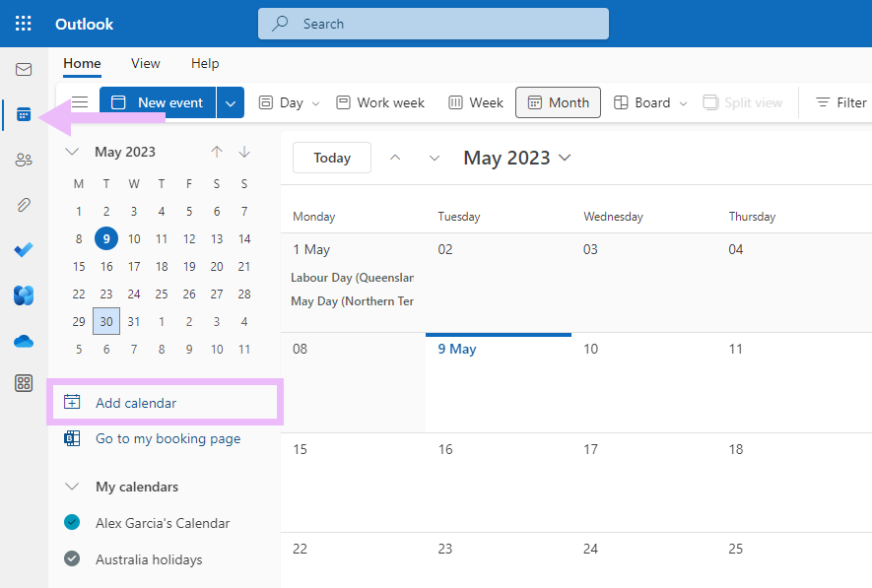Expand the Board view dropdown
The height and width of the screenshot is (588, 872).
tap(682, 101)
